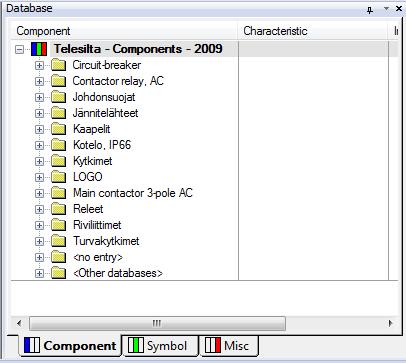Click the <Other databases> folder icon
Image resolution: width=406 pixels, height=363 pixels.
59,273
